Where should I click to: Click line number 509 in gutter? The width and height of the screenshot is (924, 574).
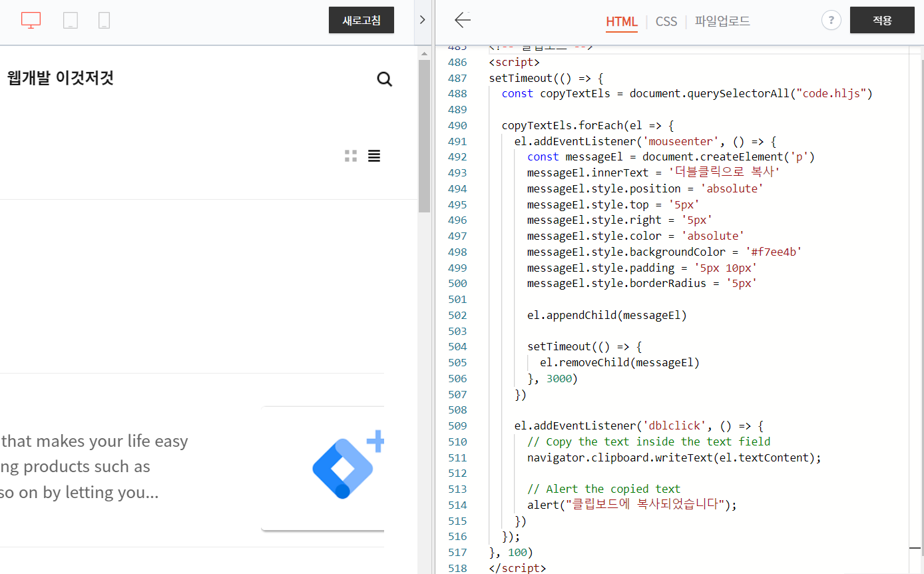[457, 426]
